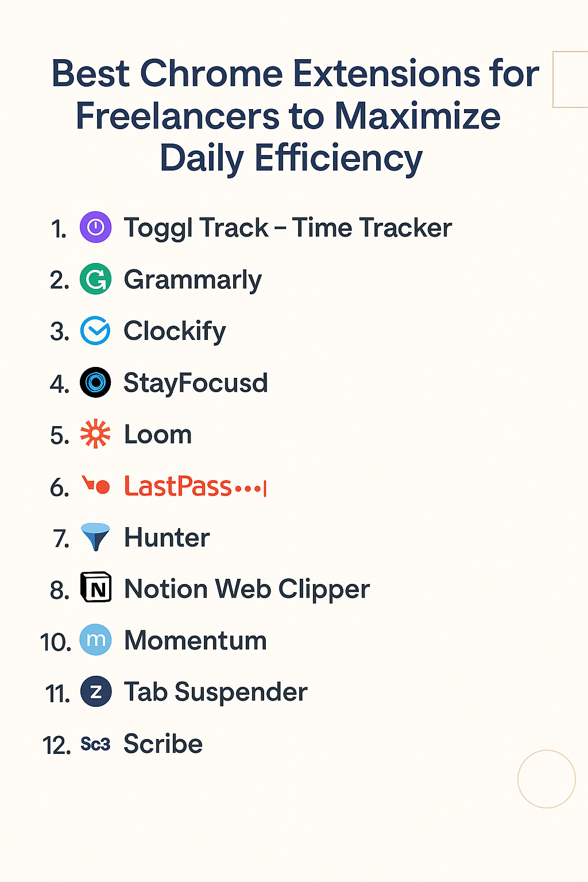Image resolution: width=588 pixels, height=882 pixels.
Task: Select the blue Clockify checkmark icon
Action: pos(95,331)
